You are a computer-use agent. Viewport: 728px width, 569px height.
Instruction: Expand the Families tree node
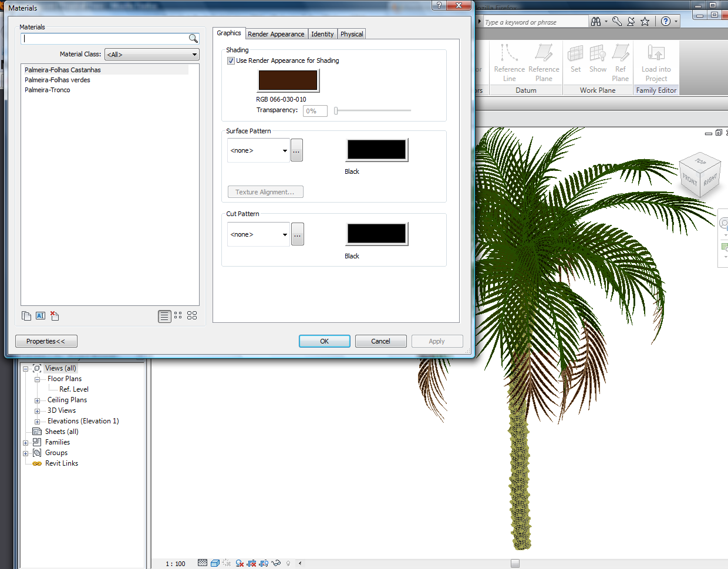(25, 443)
